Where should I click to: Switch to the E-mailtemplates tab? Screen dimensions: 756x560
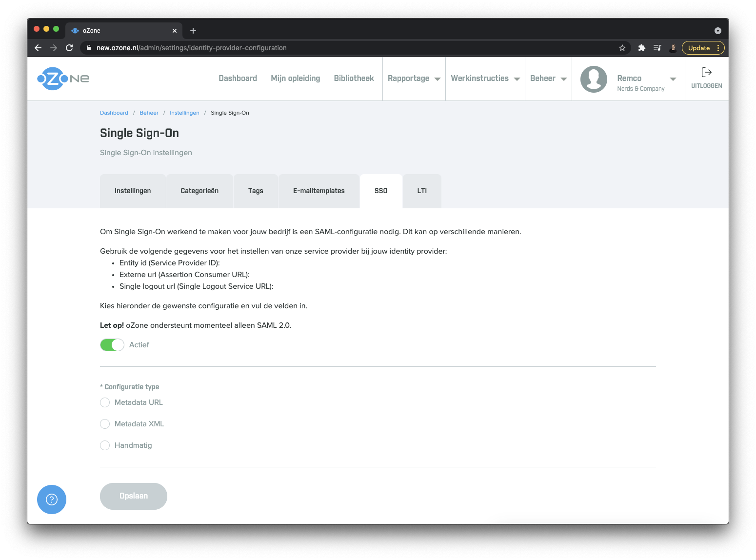tap(318, 191)
